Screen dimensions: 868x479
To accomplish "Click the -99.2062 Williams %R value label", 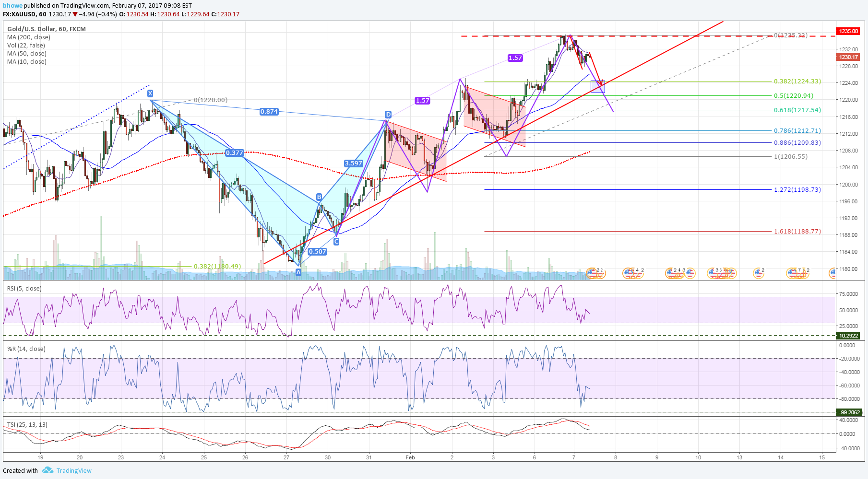I will click(848, 412).
